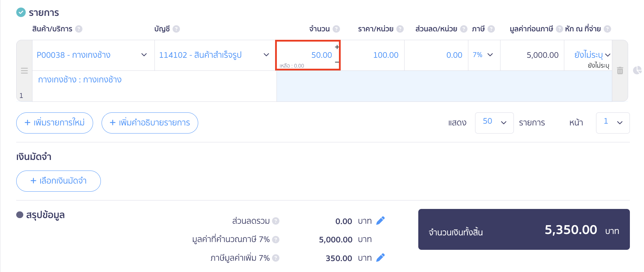Click the unit price field showing 100.00
Viewport: 644px width, 272px height.
[x=385, y=55]
